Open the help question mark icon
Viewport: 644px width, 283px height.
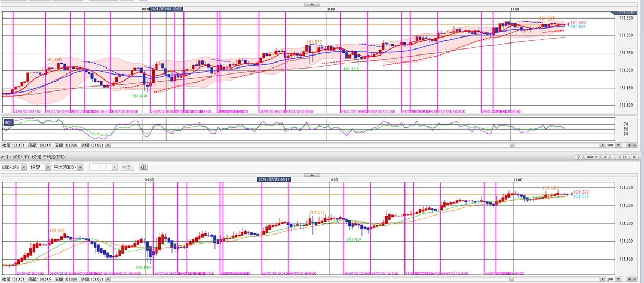(x=578, y=157)
